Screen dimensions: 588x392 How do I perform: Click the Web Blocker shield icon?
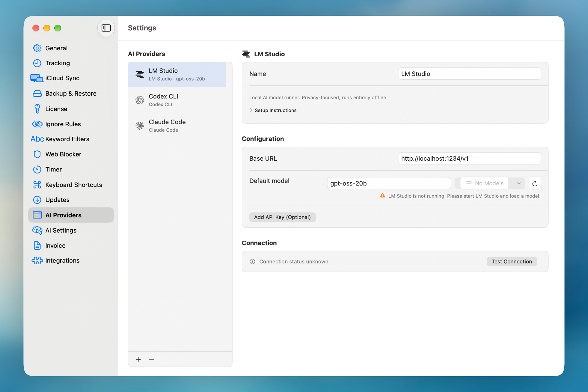(x=37, y=154)
